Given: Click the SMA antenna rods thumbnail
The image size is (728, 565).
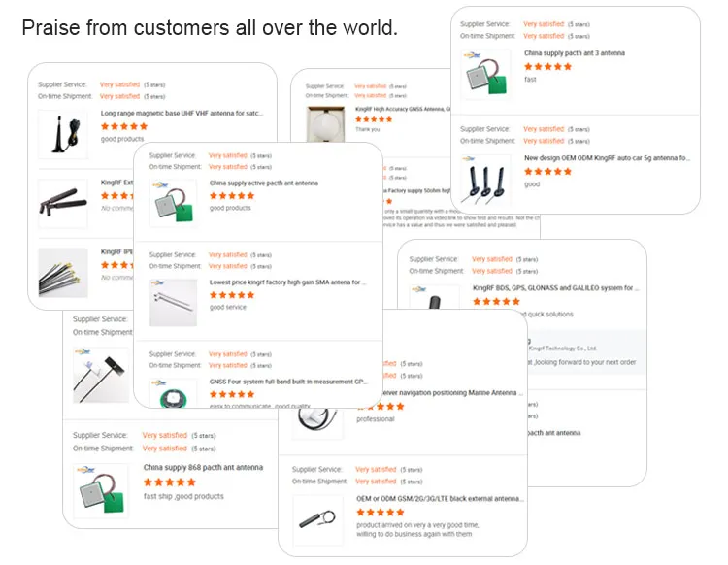Looking at the screenshot, I should [x=174, y=301].
